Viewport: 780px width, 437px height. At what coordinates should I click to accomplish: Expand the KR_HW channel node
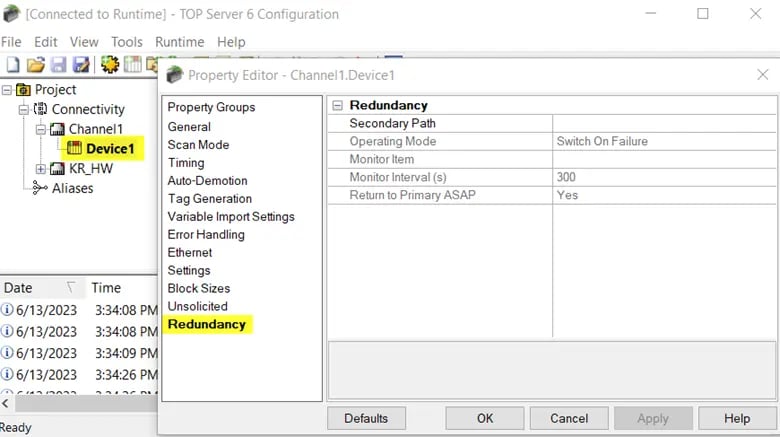41,169
